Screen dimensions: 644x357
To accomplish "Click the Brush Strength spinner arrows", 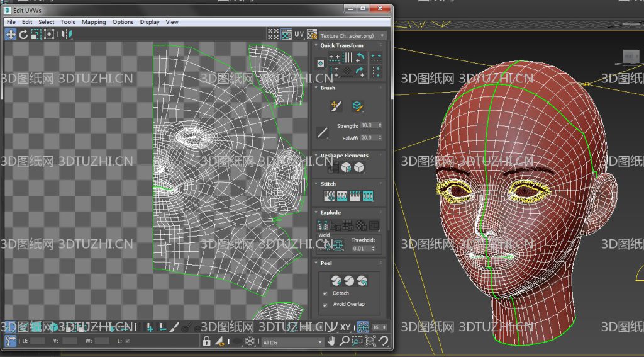I will click(x=379, y=125).
